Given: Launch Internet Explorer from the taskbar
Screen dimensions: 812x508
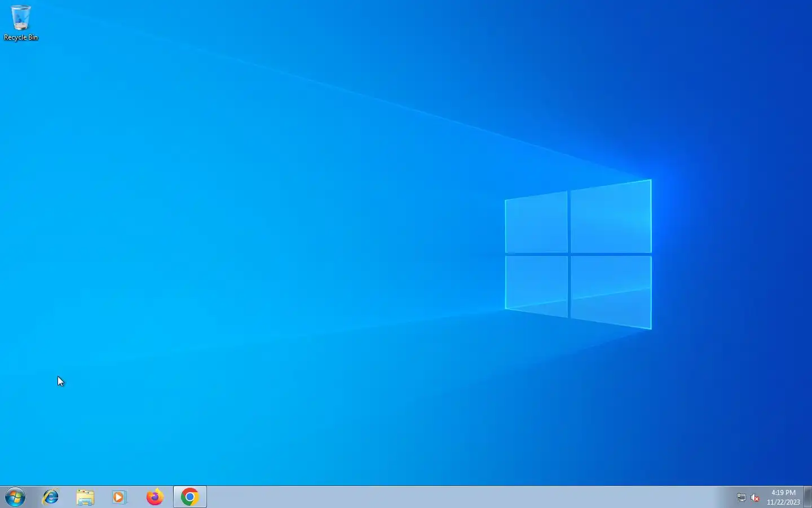Looking at the screenshot, I should coord(51,497).
